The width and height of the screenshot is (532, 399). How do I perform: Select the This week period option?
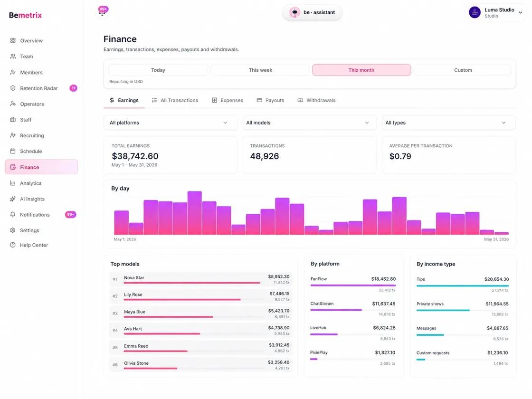(260, 70)
